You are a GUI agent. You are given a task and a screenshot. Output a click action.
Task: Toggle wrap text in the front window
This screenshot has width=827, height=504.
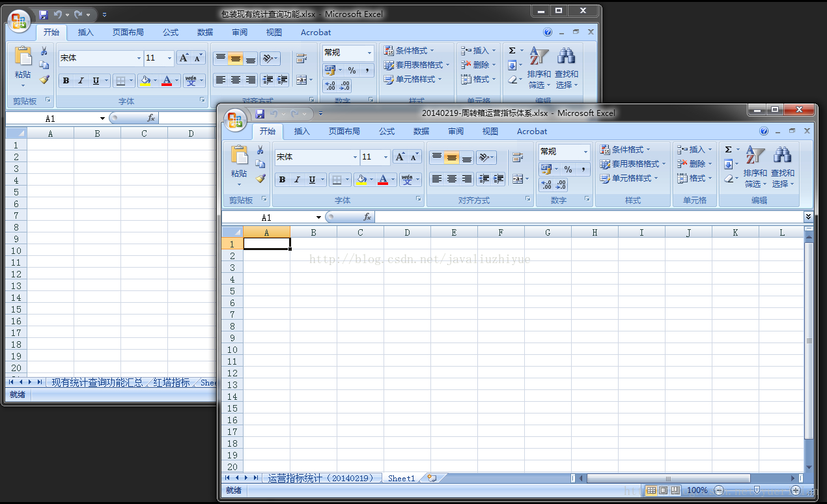coord(518,157)
